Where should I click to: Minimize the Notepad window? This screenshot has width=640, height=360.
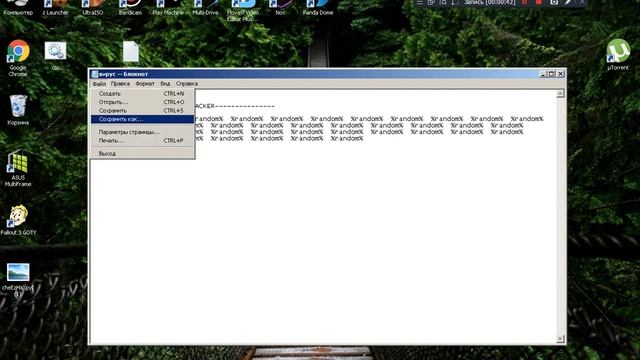click(x=543, y=74)
